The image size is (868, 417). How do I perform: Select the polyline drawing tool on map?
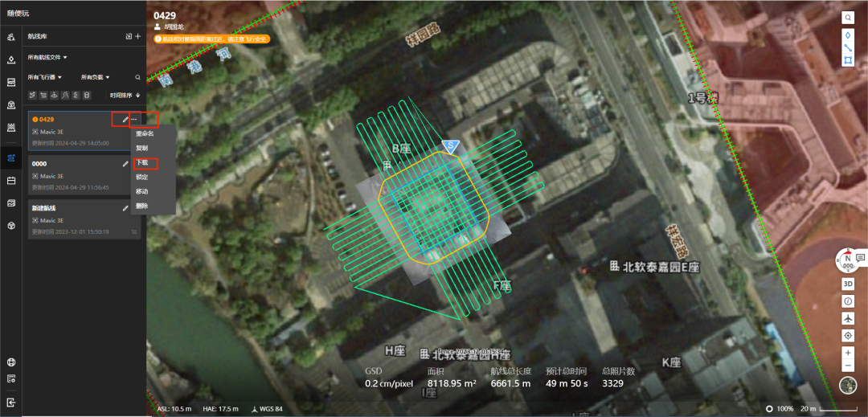pos(848,47)
